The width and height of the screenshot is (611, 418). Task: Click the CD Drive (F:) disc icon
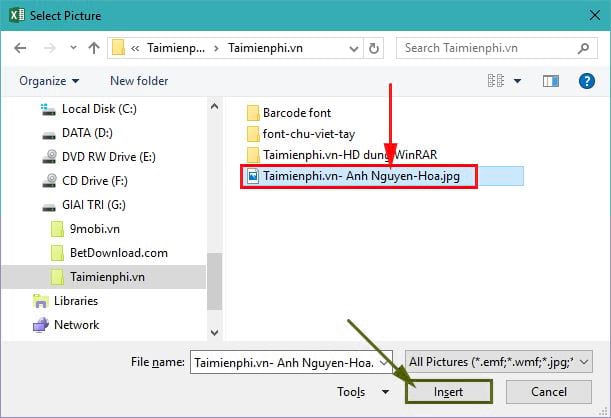pyautogui.click(x=49, y=181)
